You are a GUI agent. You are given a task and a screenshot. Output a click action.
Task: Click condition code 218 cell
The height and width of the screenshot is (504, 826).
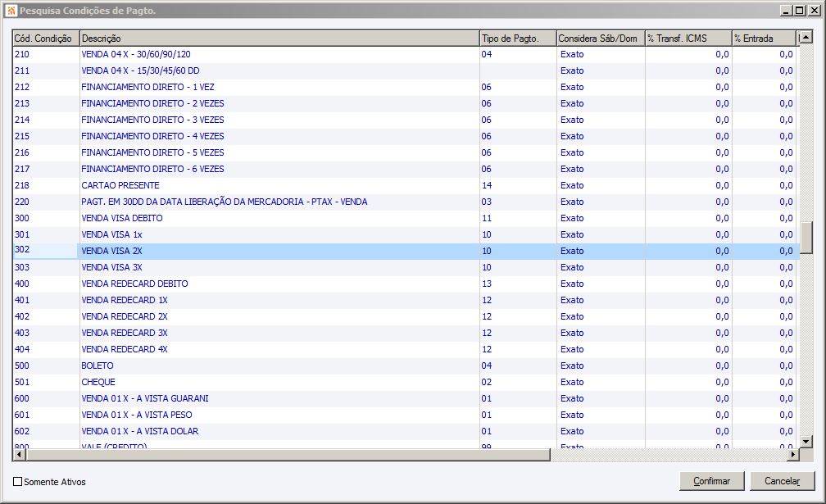pos(46,185)
